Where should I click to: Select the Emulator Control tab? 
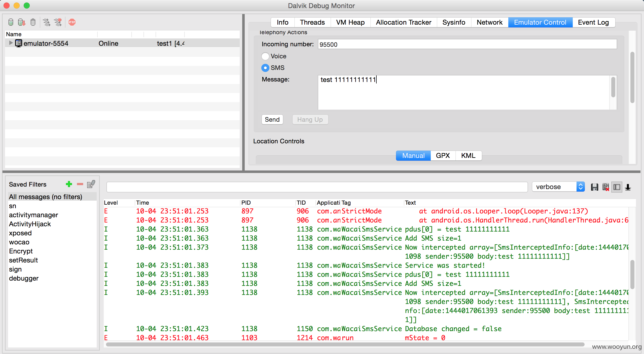click(540, 22)
